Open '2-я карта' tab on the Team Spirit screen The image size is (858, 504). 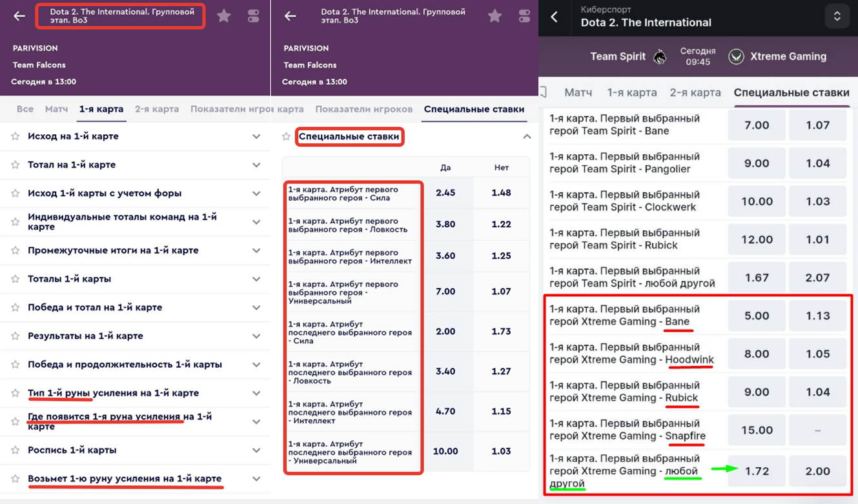(695, 92)
